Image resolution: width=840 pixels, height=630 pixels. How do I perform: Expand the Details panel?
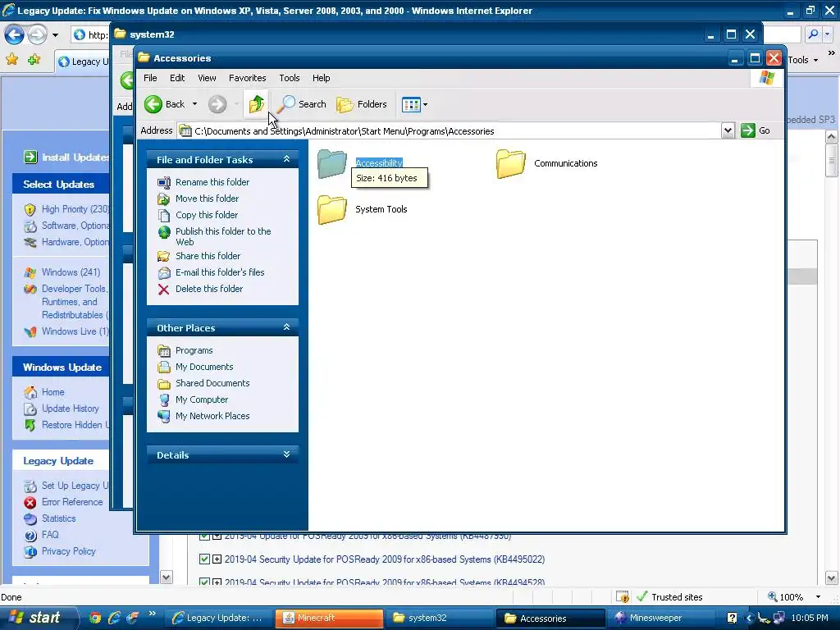[286, 454]
